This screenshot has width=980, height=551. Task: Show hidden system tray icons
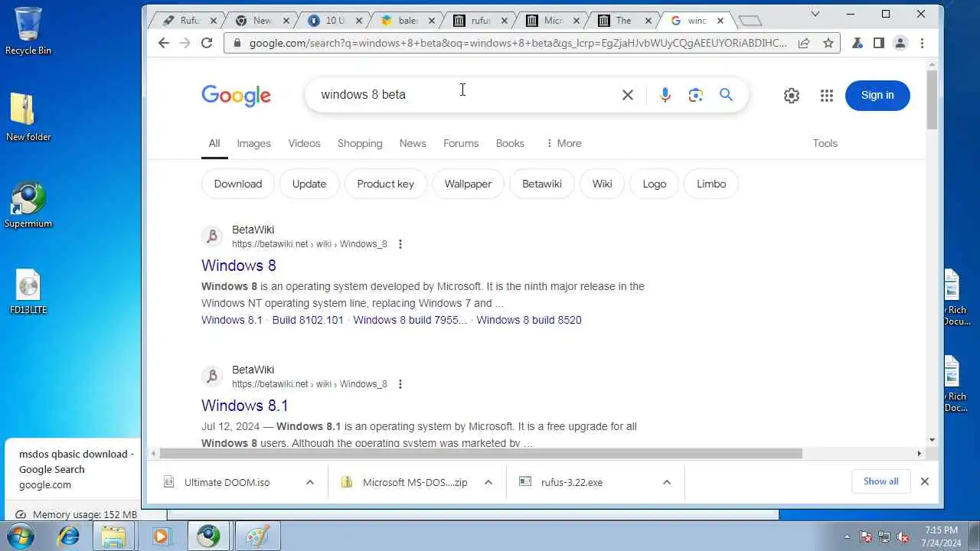(x=846, y=536)
